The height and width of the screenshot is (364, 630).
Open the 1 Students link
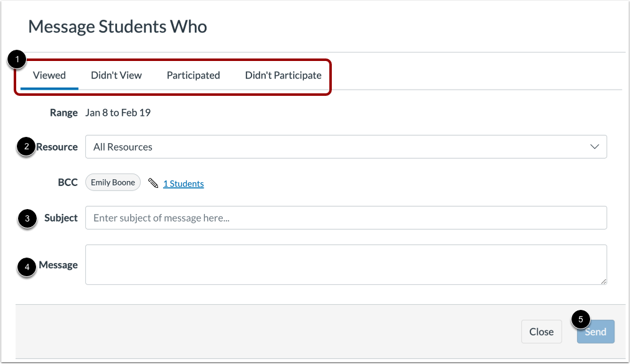(183, 184)
